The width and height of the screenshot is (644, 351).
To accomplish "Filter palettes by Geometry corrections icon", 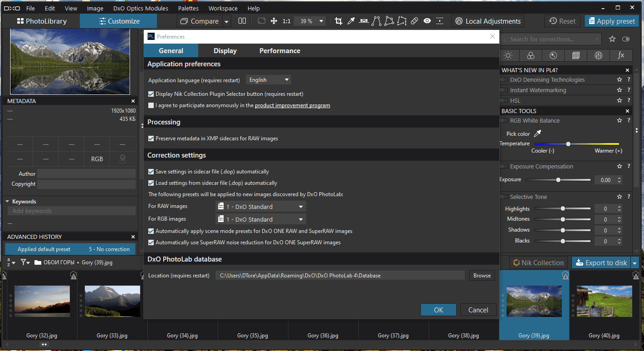I will (x=576, y=55).
